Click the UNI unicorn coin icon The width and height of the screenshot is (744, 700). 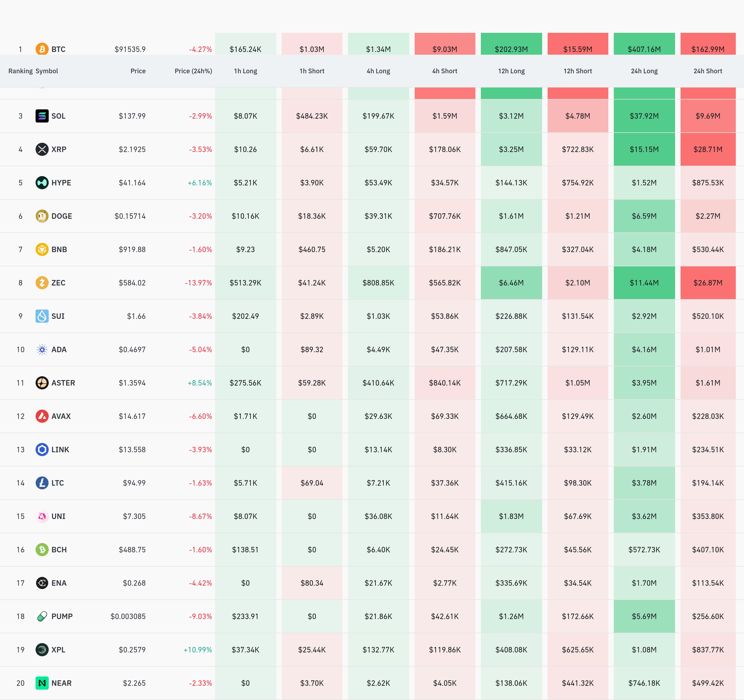(x=42, y=516)
